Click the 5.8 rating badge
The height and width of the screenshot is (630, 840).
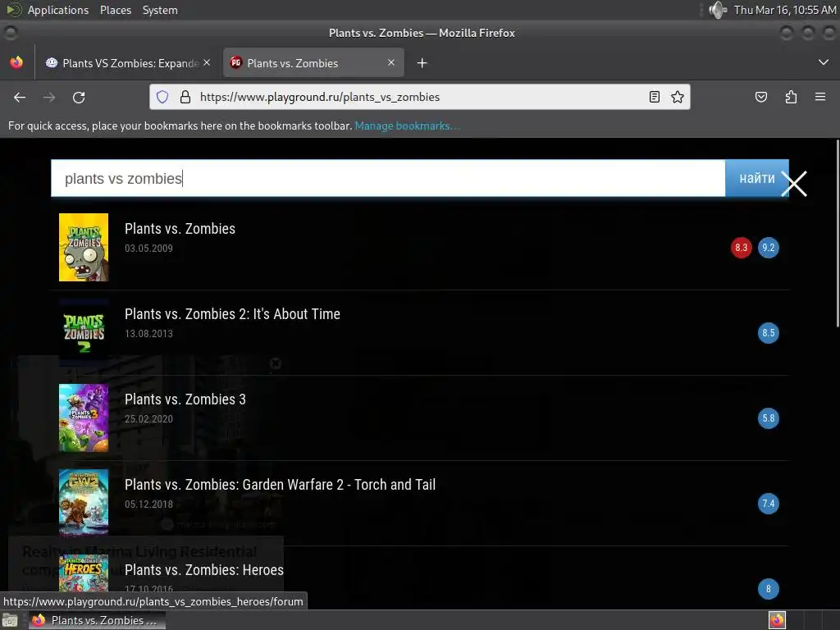pyautogui.click(x=768, y=418)
